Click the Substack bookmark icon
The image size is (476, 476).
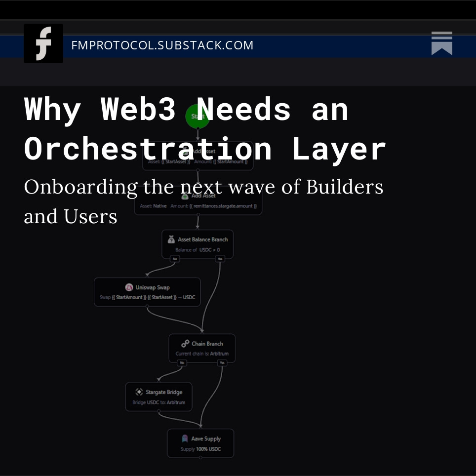(x=442, y=43)
